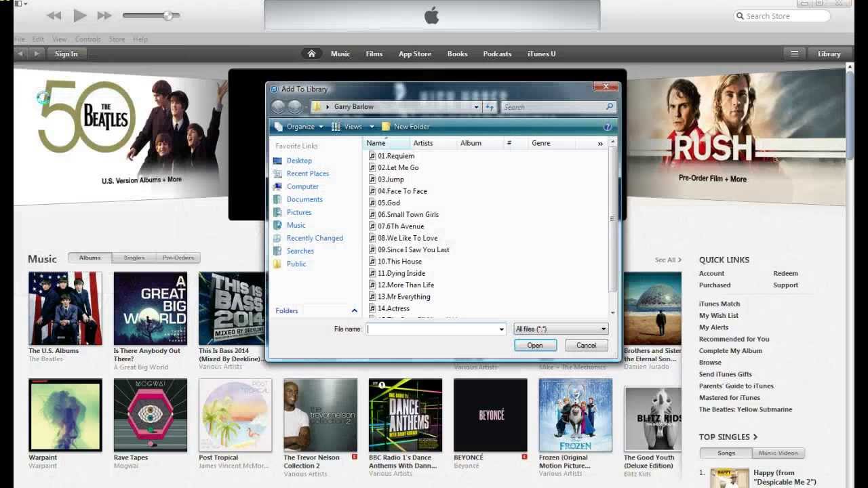This screenshot has width=868, height=488.
Task: Click the Sign In button
Action: (66, 54)
